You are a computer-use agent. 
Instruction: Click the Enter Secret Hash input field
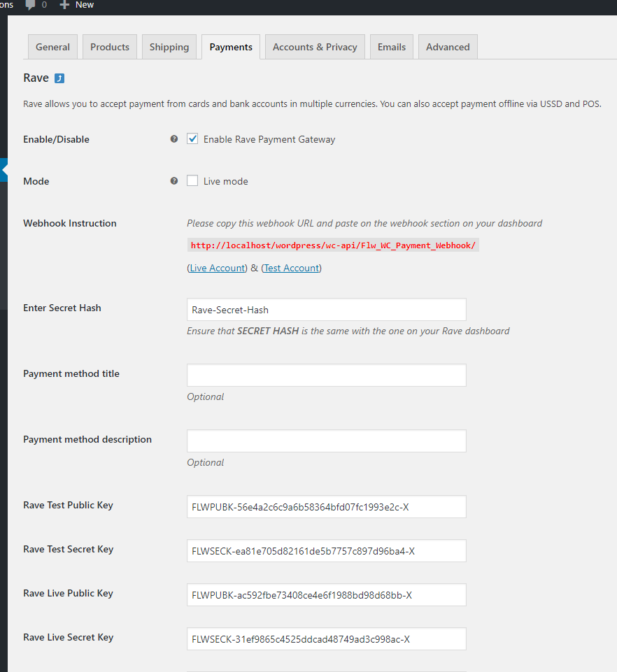pyautogui.click(x=326, y=310)
